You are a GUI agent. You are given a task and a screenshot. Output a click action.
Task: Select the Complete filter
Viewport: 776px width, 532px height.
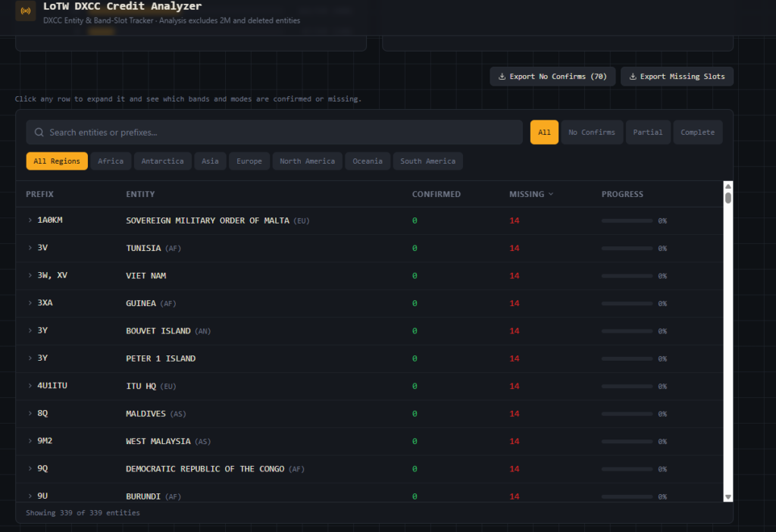(x=697, y=133)
